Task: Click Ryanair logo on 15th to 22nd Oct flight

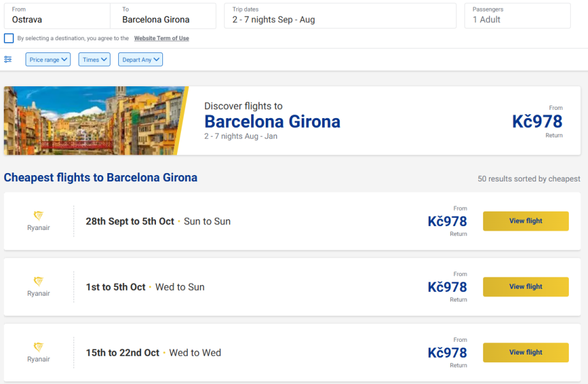Action: tap(38, 348)
